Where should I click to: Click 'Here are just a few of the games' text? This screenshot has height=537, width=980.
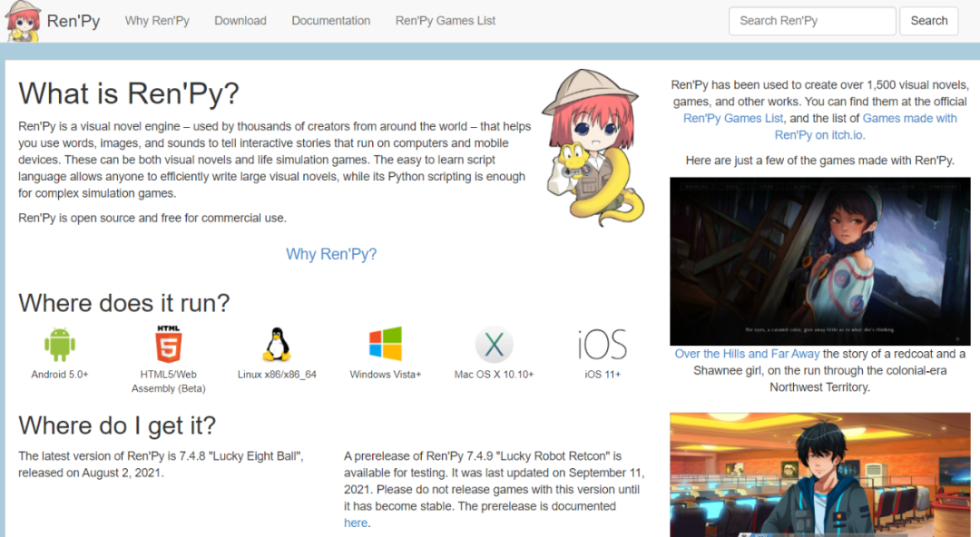[x=820, y=161]
